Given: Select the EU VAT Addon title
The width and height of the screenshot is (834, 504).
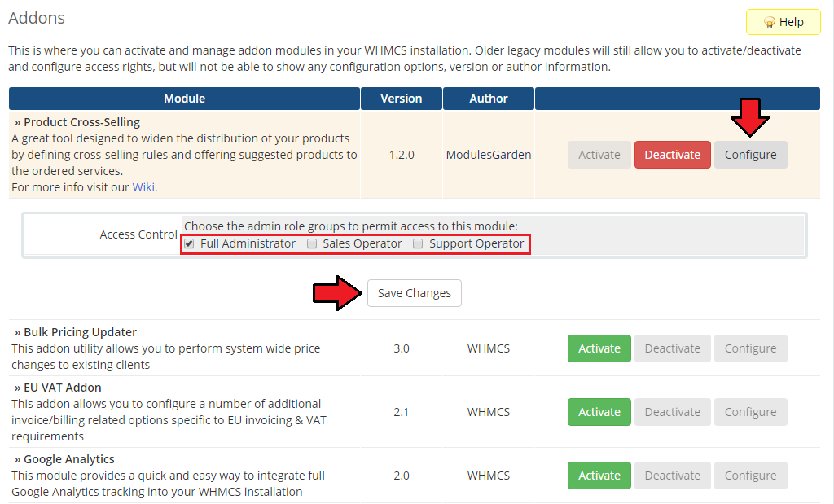Looking at the screenshot, I should click(x=63, y=388).
